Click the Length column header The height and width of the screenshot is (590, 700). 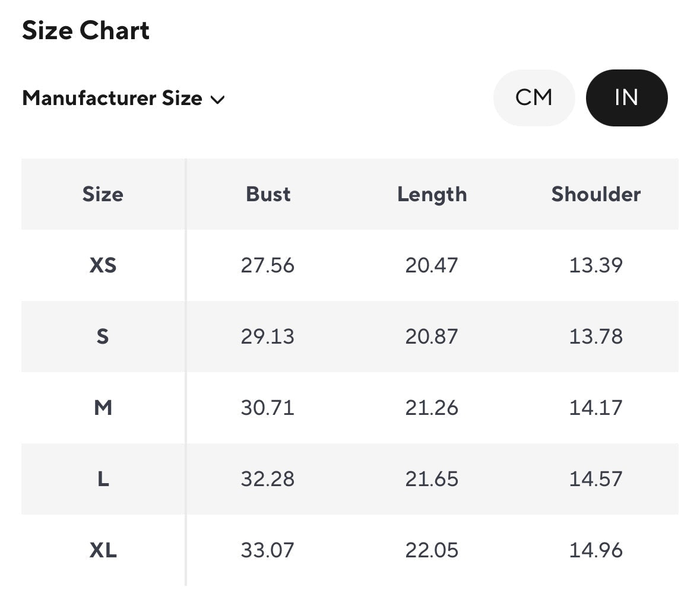coord(432,195)
